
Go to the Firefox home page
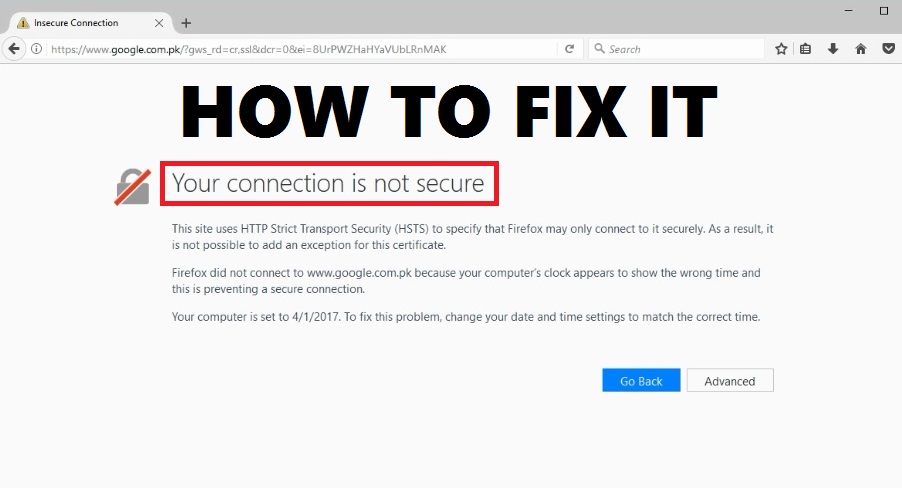click(860, 49)
